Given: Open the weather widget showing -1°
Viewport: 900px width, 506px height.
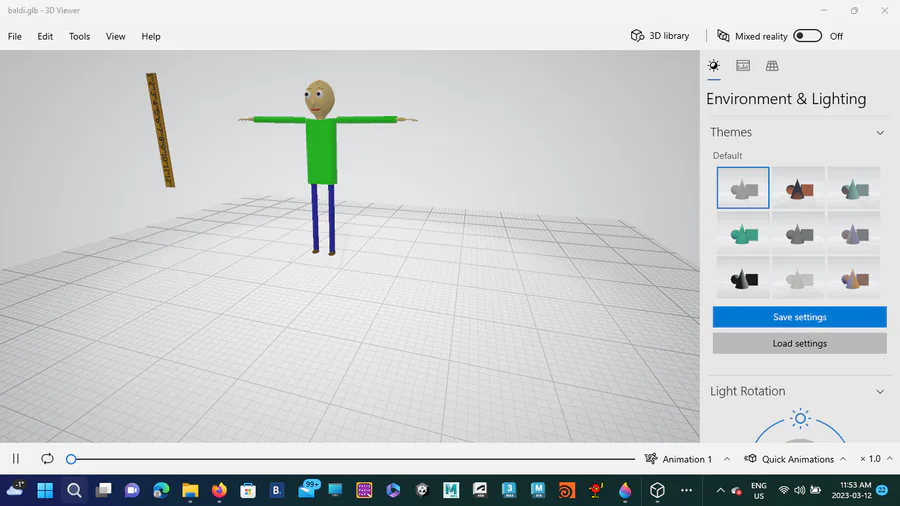Looking at the screenshot, I should click(15, 489).
